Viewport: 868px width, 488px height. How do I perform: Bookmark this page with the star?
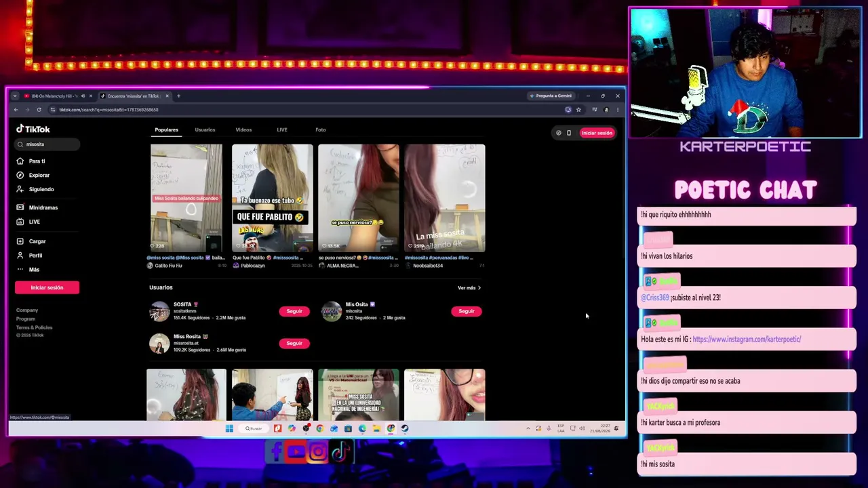pyautogui.click(x=578, y=110)
